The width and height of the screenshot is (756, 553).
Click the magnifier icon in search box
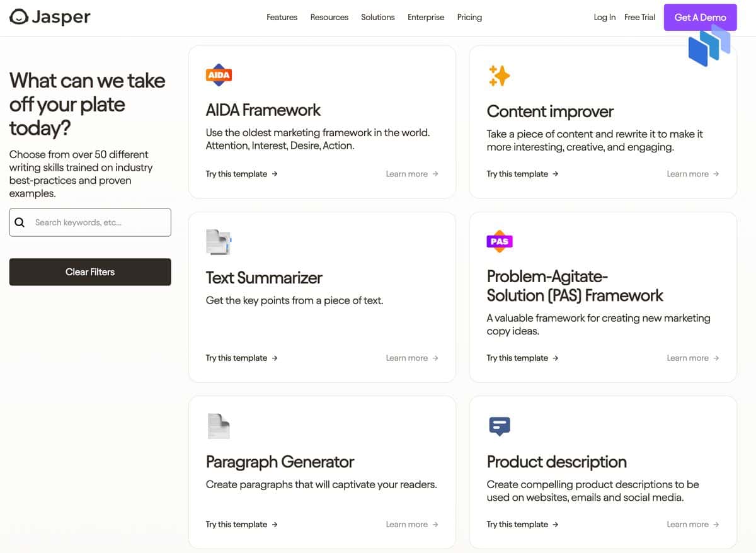(x=20, y=222)
